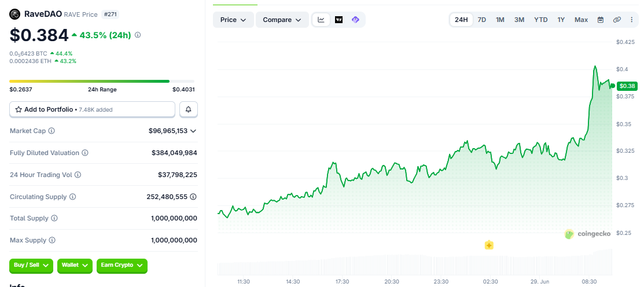The height and width of the screenshot is (287, 644).
Task: Click the $96,965,153 market cap value
Action: (x=168, y=131)
